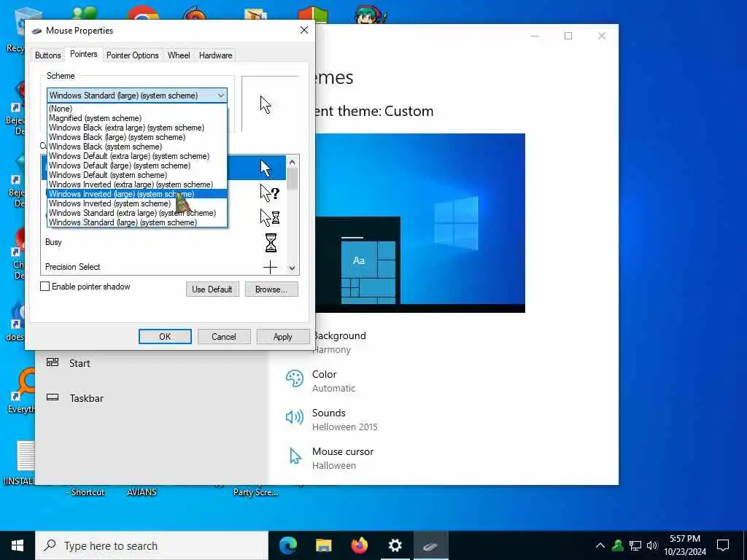The height and width of the screenshot is (560, 747).
Task: Enable pointer shadow checkbox
Action: [x=44, y=286]
